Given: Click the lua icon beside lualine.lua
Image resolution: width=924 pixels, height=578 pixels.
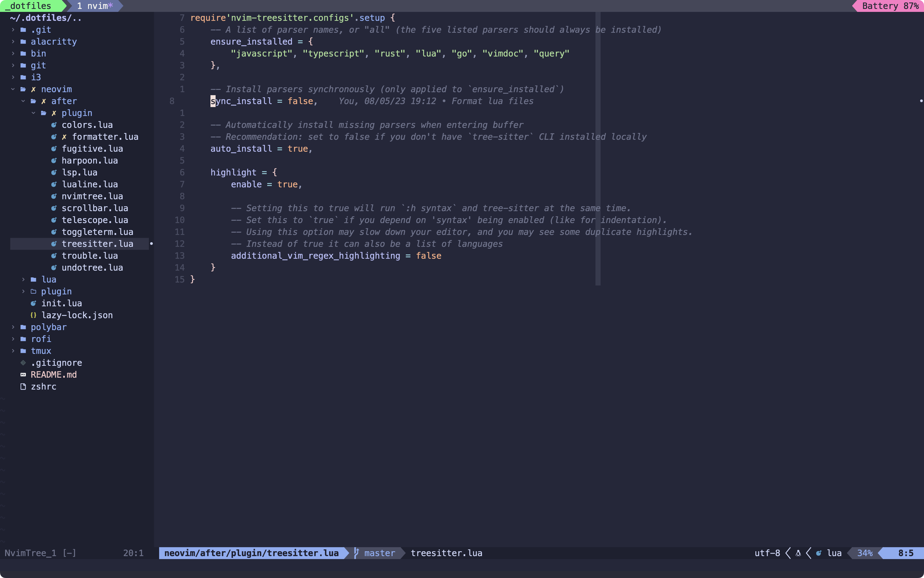Looking at the screenshot, I should (54, 184).
